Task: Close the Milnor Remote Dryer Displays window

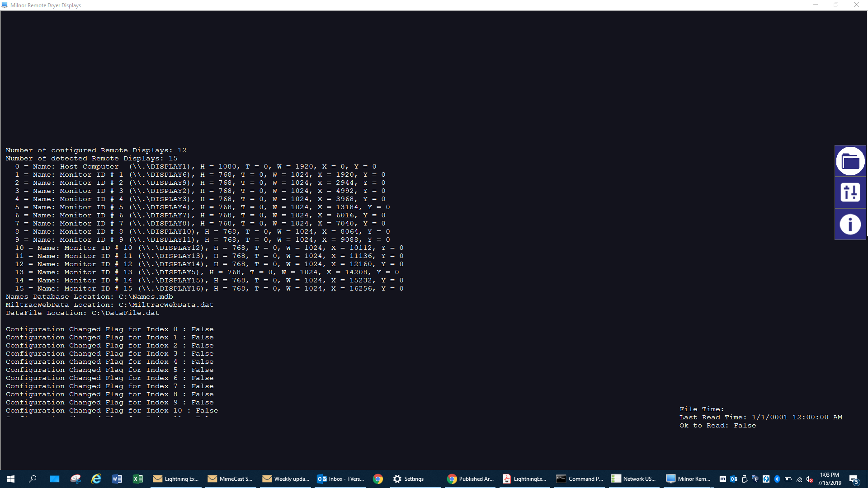Action: [856, 5]
